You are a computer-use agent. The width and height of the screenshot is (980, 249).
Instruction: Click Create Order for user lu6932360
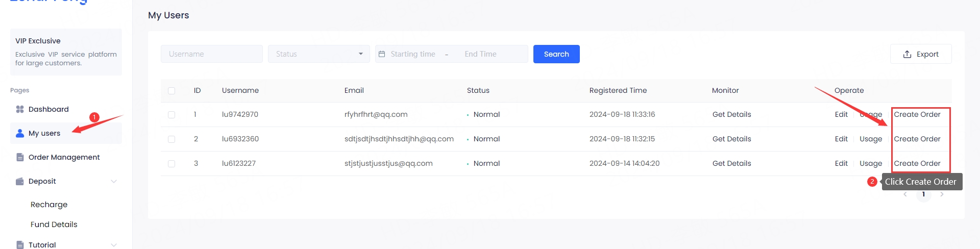(x=917, y=139)
